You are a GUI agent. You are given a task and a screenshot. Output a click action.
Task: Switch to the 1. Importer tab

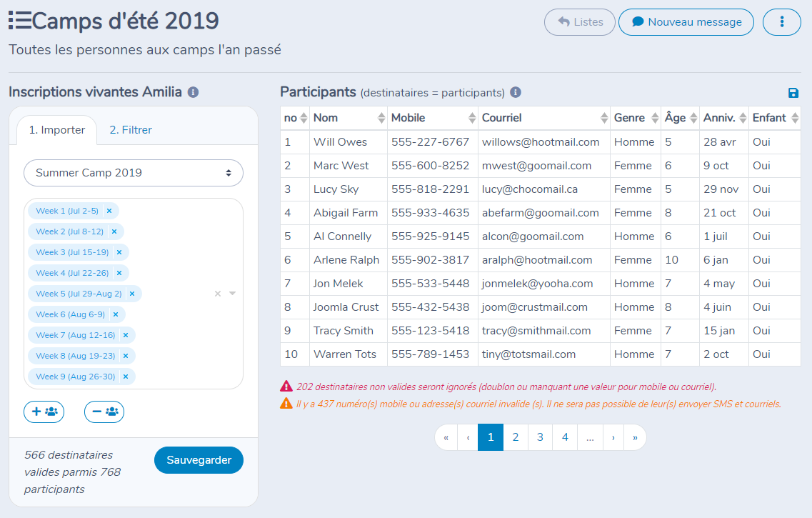coord(57,130)
